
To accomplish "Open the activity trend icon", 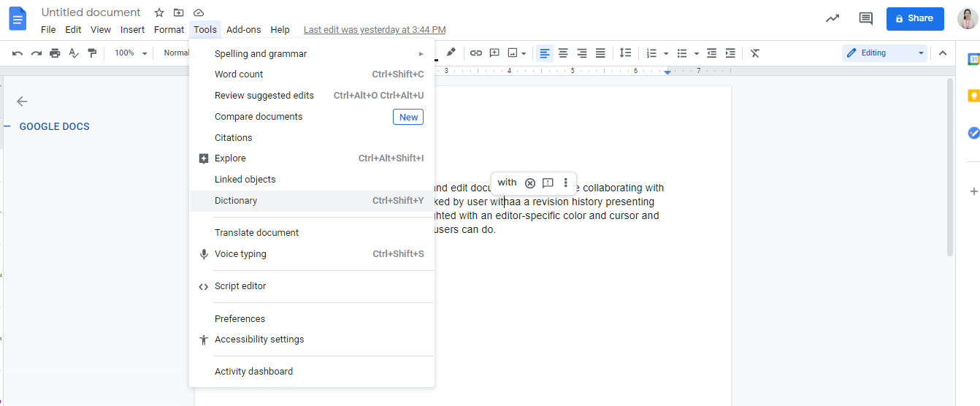I will click(x=832, y=18).
